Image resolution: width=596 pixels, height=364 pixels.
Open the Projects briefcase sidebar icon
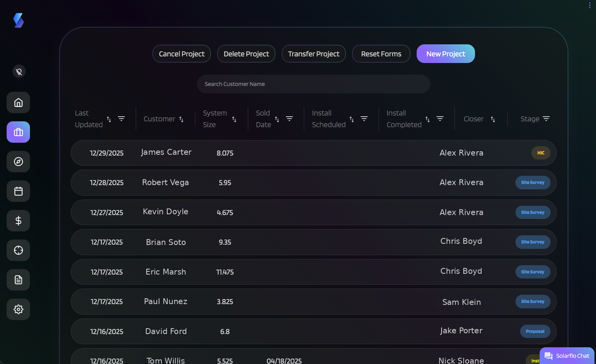(x=18, y=132)
